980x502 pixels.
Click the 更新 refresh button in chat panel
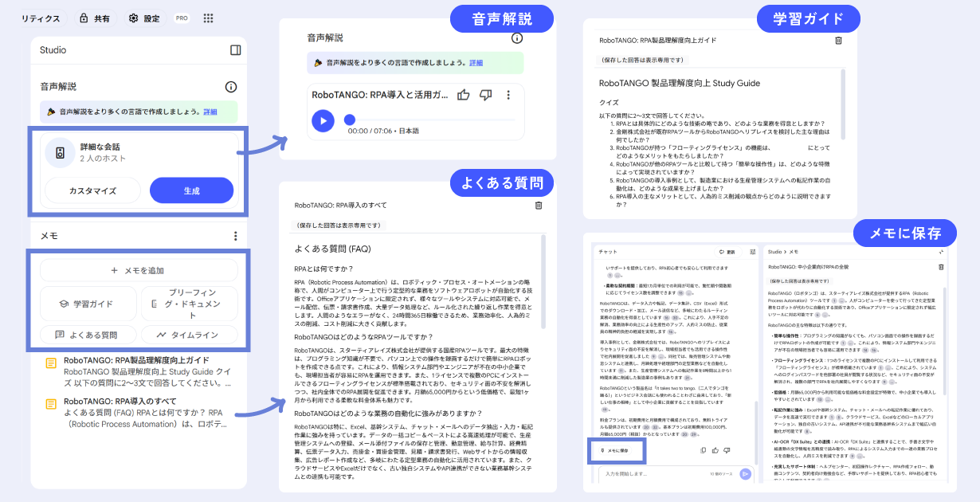(x=728, y=252)
